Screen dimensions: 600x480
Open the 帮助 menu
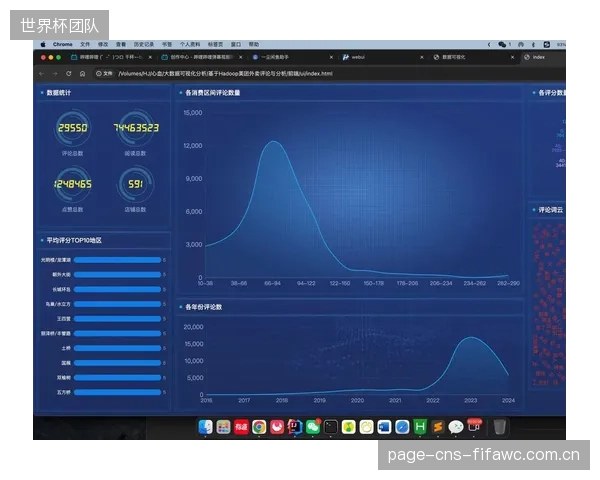click(x=254, y=44)
